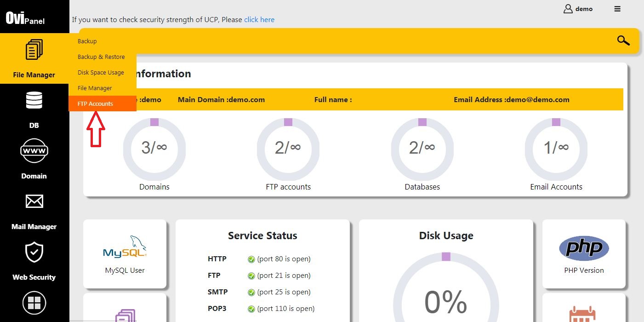
Task: Click the demo username label
Action: click(x=584, y=9)
